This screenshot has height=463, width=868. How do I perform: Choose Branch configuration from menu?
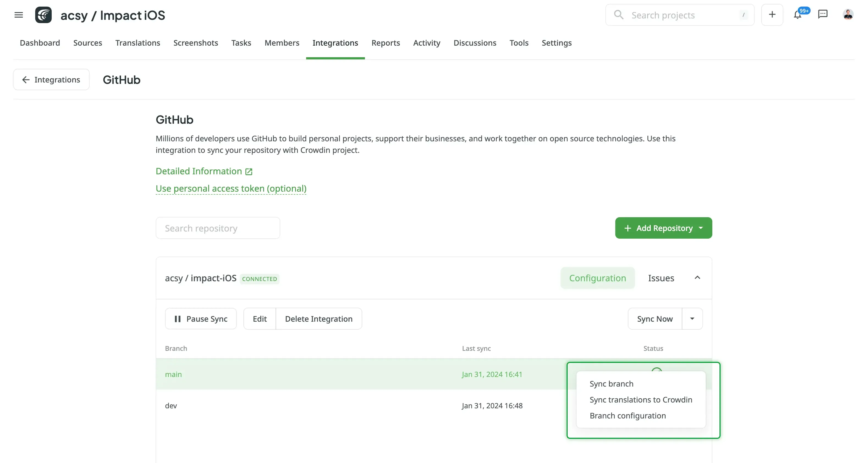tap(627, 415)
